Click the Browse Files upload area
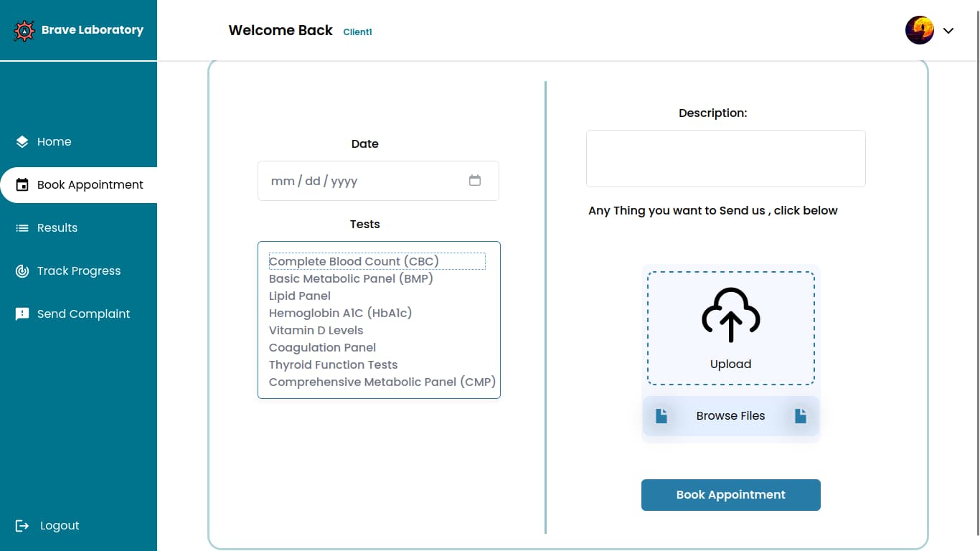This screenshot has width=980, height=551. [730, 415]
